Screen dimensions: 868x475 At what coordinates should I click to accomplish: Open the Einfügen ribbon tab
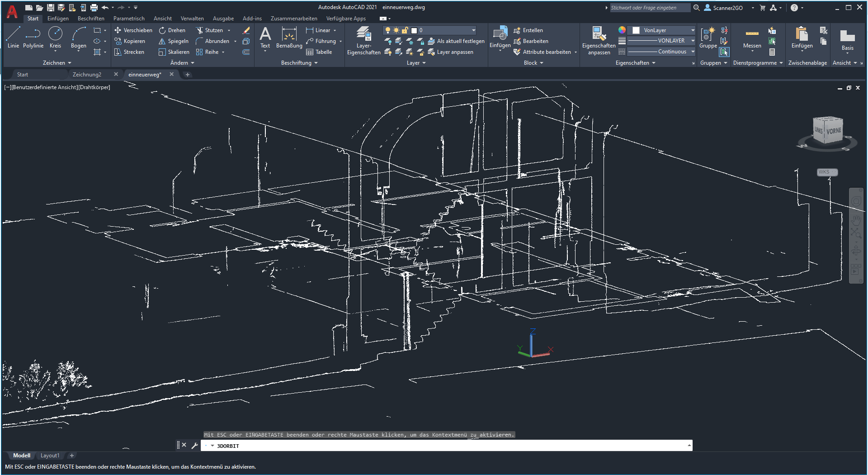click(58, 19)
